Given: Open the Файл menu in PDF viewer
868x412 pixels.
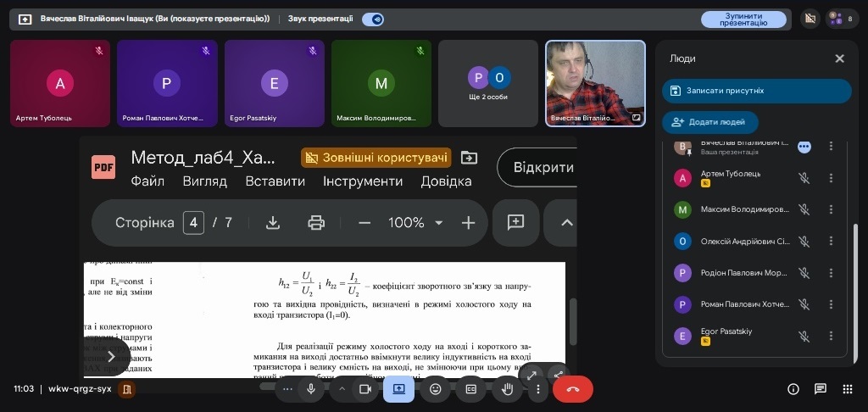Looking at the screenshot, I should [147, 181].
